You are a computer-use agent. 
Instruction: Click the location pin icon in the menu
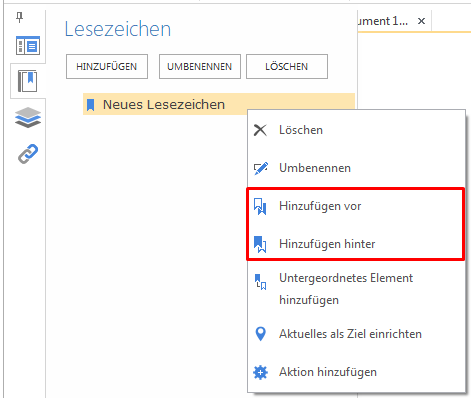click(260, 334)
